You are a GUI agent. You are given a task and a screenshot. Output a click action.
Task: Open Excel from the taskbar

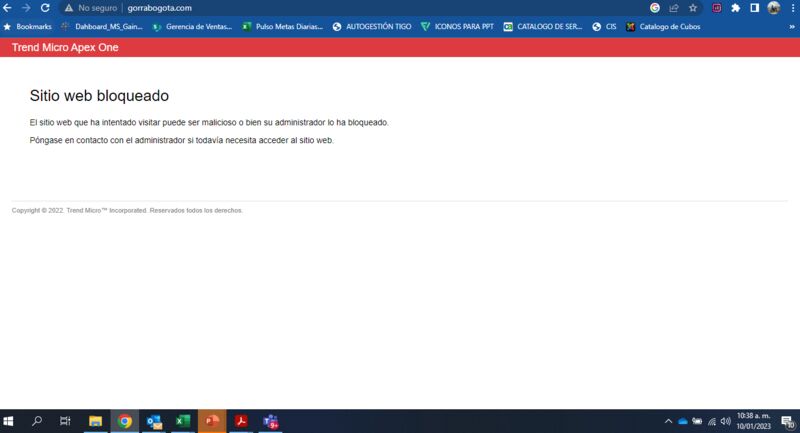tap(183, 421)
